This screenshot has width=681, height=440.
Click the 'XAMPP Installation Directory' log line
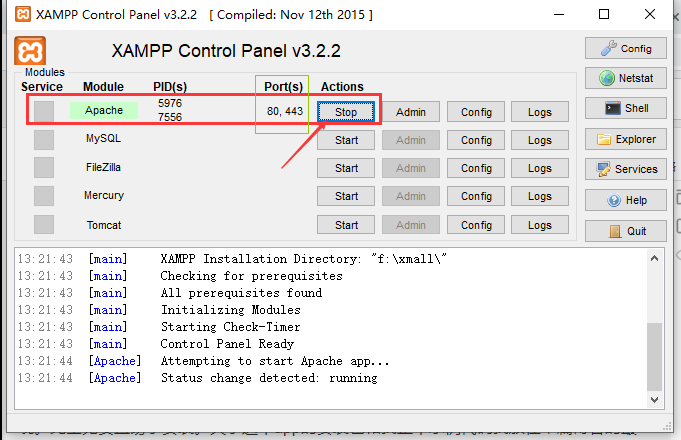304,259
